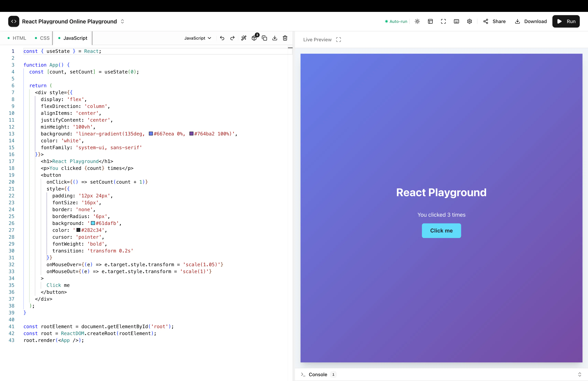Open the #764ba2 color swatch

(191, 134)
